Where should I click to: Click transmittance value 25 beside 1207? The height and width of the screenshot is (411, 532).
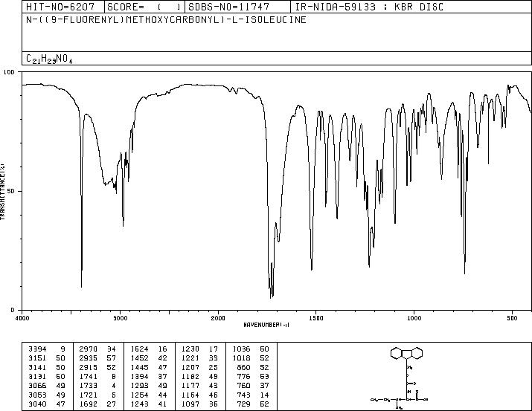(214, 367)
